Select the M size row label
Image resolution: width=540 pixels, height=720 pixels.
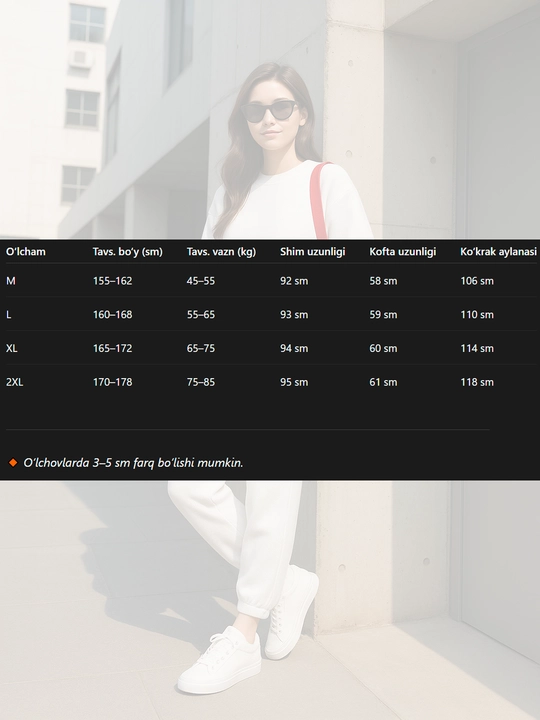coord(11,281)
